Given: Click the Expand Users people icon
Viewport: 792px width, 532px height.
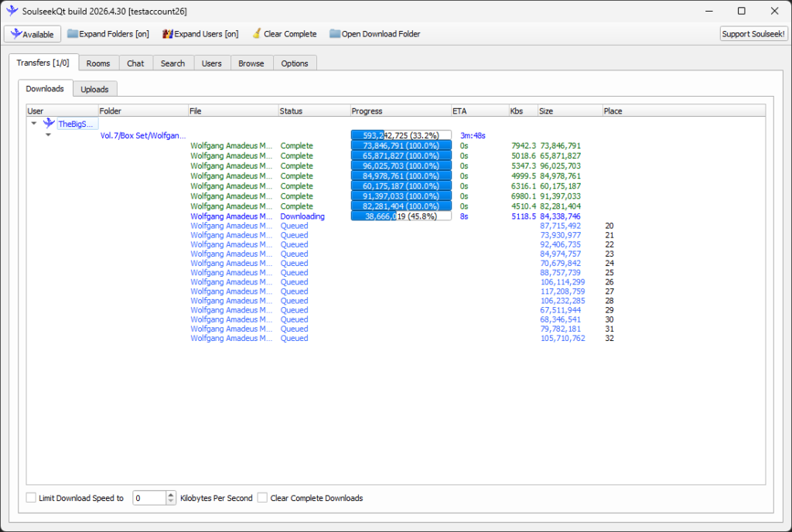Looking at the screenshot, I should click(x=168, y=34).
